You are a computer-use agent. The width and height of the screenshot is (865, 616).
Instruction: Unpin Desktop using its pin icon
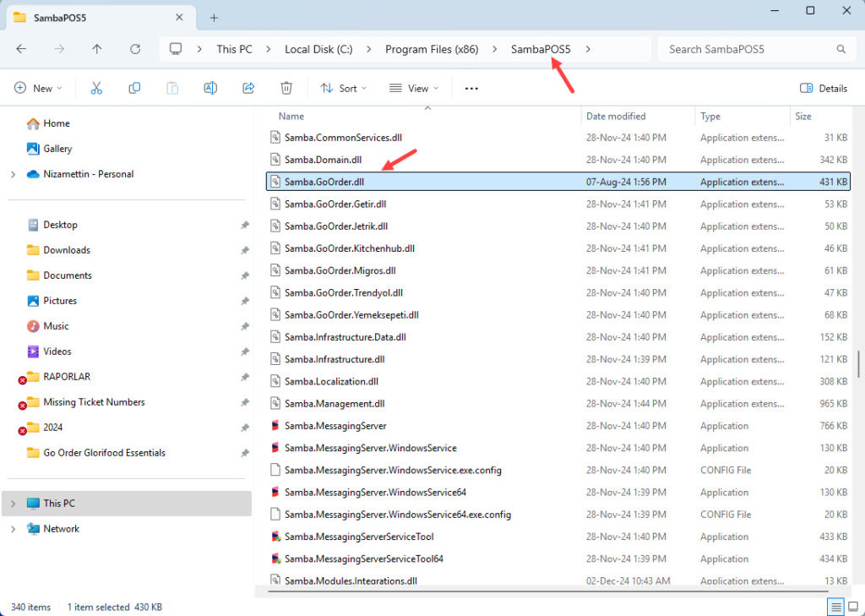245,225
